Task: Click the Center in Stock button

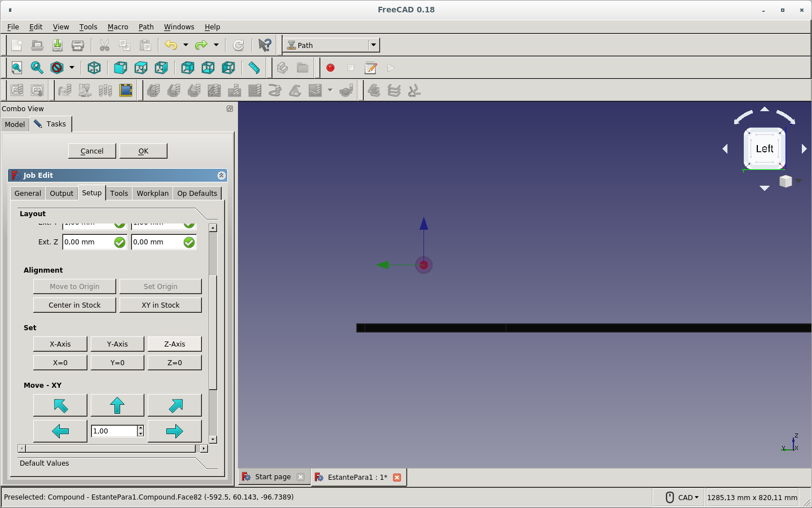Action: point(74,305)
